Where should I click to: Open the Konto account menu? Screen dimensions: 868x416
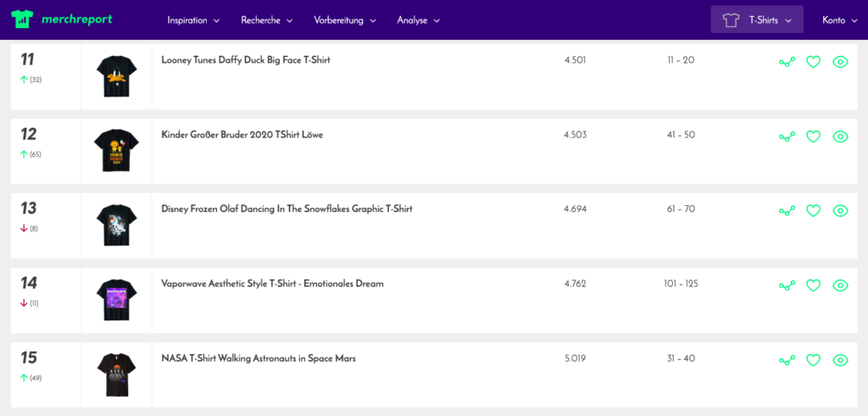(x=840, y=20)
